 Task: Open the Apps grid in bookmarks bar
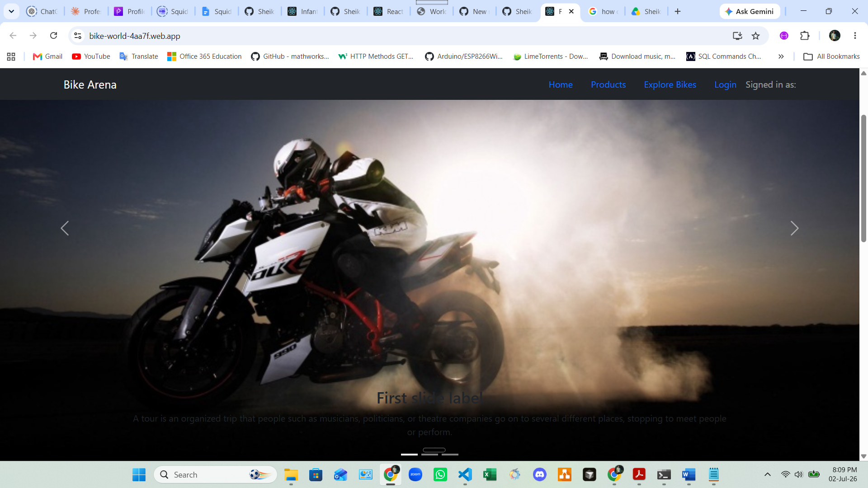[11, 56]
